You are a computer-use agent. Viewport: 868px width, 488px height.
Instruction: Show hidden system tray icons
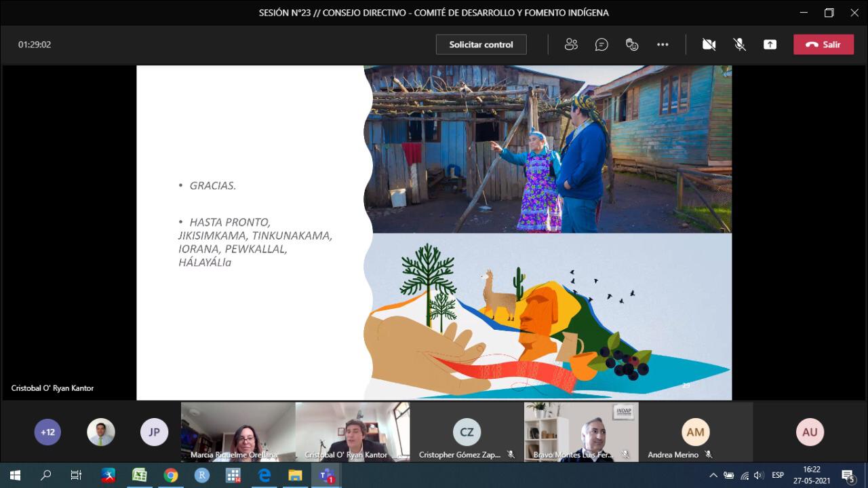coord(713,475)
